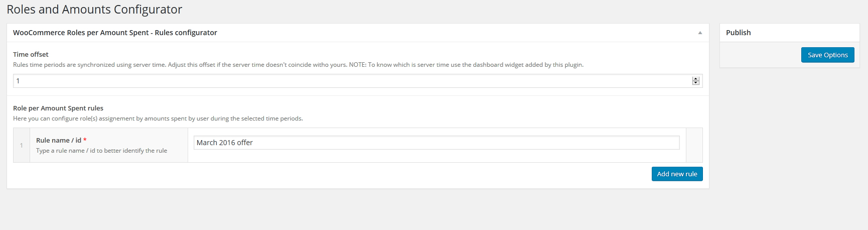Click the red required asterisk

pyautogui.click(x=85, y=140)
